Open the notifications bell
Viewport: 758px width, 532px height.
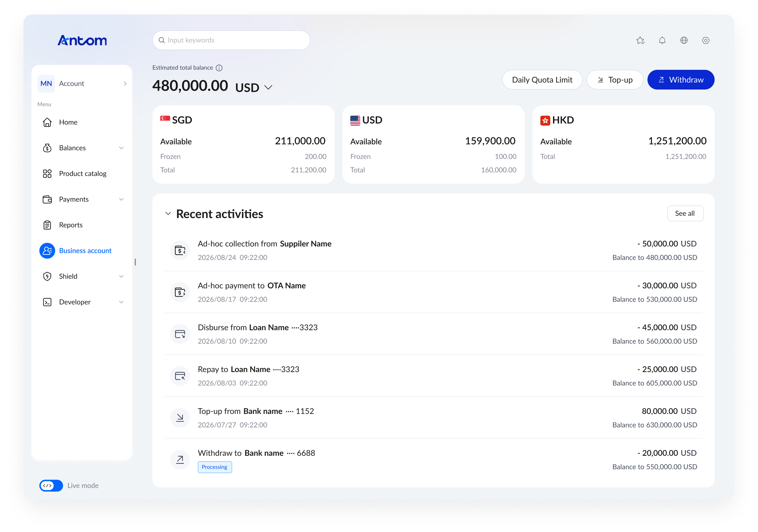click(662, 40)
